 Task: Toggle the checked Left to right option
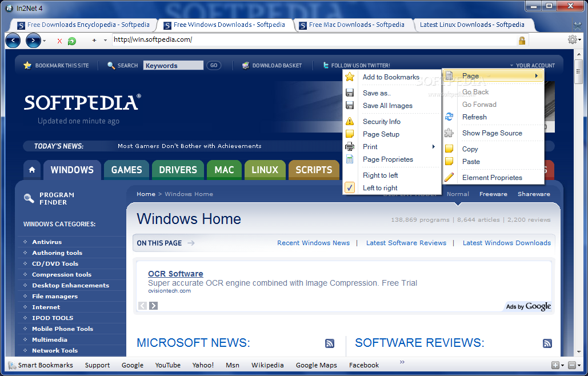(x=392, y=188)
